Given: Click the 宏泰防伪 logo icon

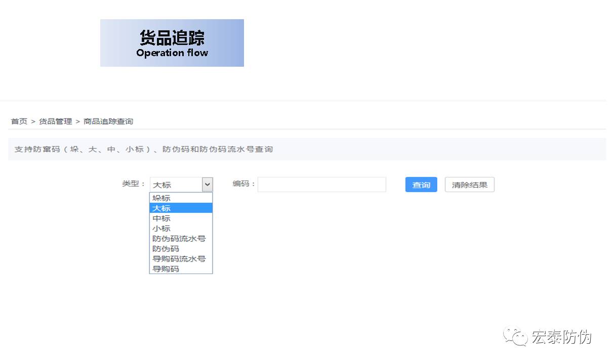Looking at the screenshot, I should coord(516,337).
